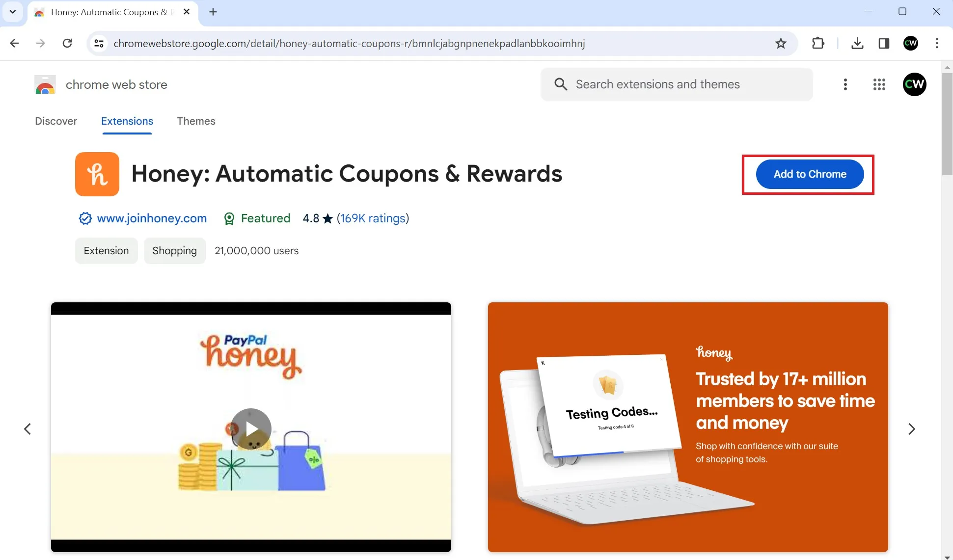Show previous screenshot with left chevron
The image size is (953, 560).
27,429
